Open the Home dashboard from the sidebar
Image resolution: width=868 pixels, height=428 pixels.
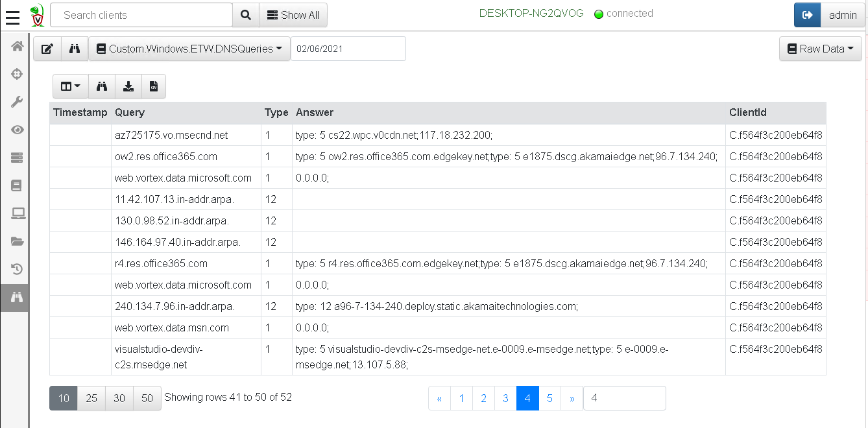tap(16, 46)
